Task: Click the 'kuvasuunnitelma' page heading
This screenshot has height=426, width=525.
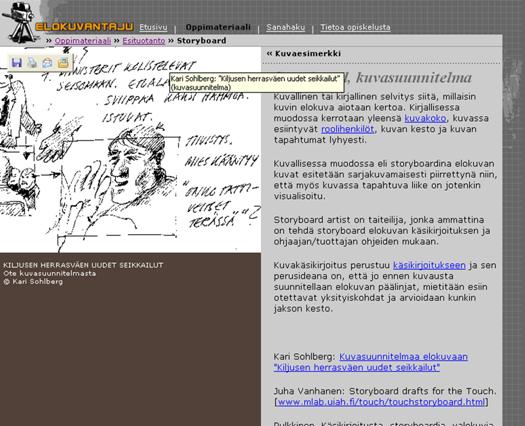Action: point(414,78)
